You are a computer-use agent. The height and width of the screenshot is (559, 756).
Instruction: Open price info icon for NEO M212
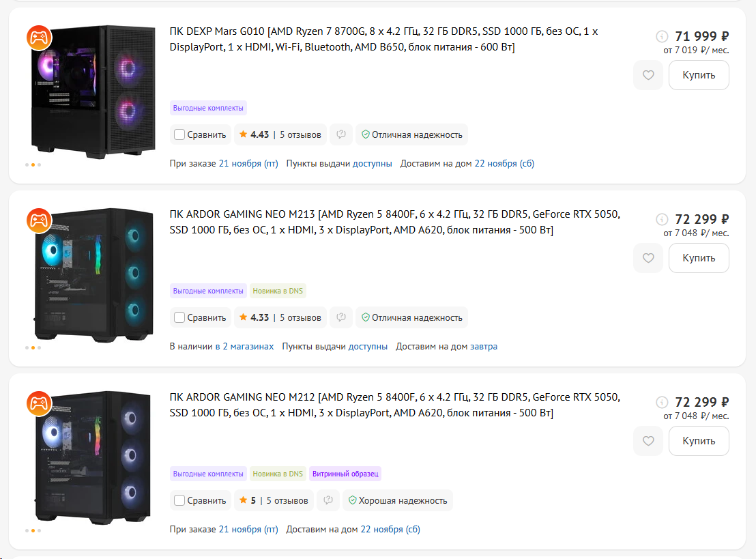[661, 402]
